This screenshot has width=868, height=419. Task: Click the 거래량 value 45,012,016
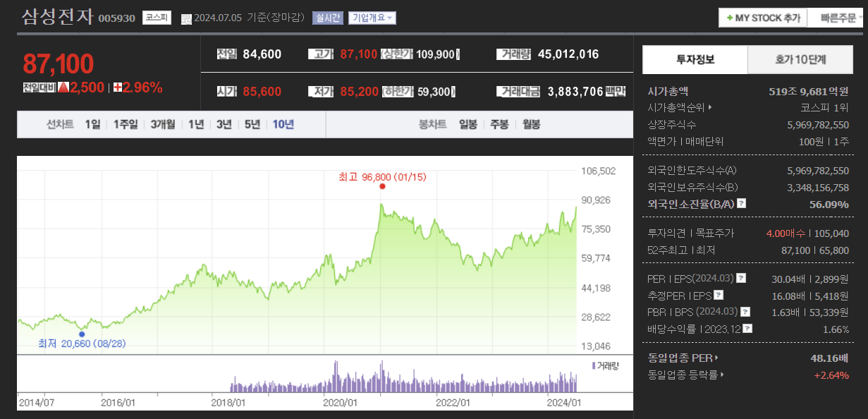pyautogui.click(x=568, y=54)
